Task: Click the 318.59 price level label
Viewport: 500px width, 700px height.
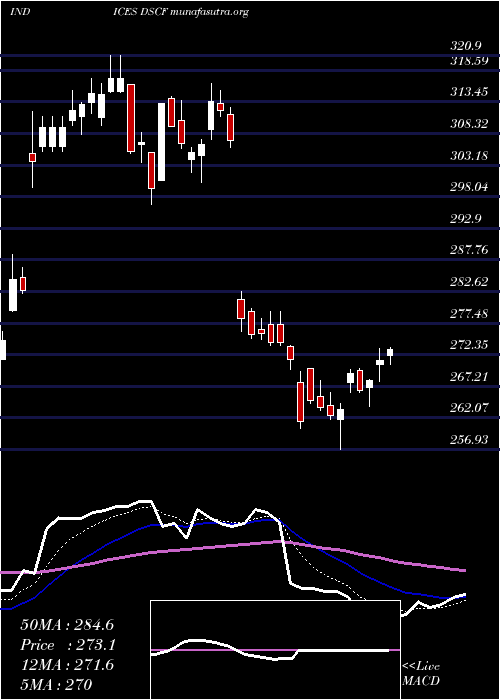Action: (x=469, y=61)
